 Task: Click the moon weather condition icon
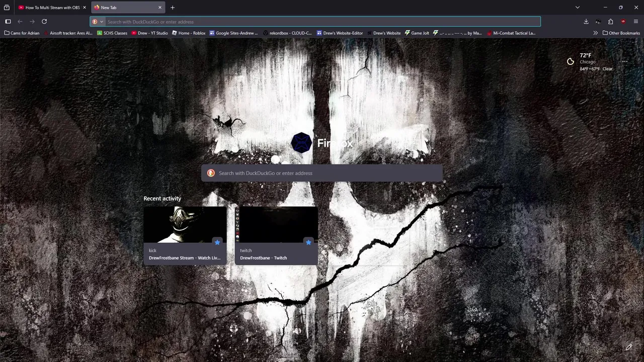571,62
